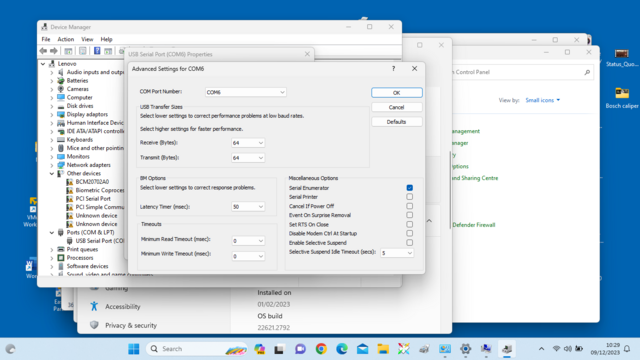Open the Bosch caliper desktop icon
This screenshot has height=360, width=640.
tap(622, 98)
